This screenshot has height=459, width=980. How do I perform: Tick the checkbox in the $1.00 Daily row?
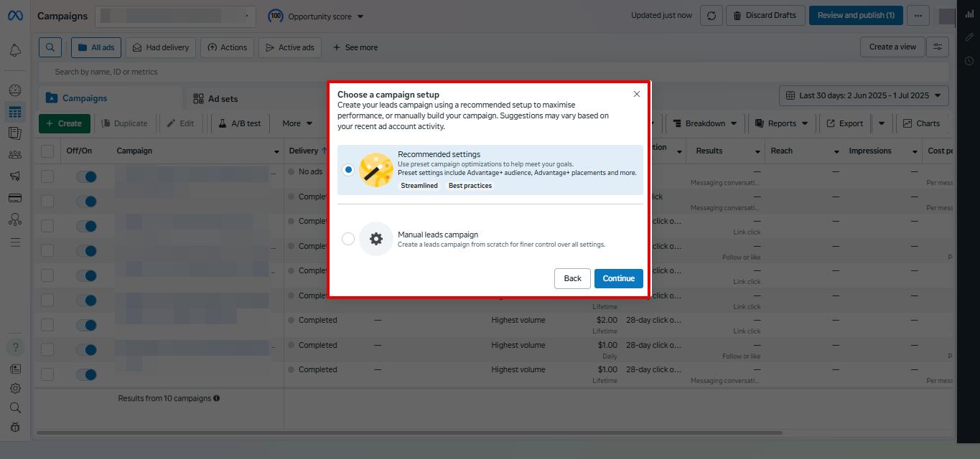click(x=47, y=349)
